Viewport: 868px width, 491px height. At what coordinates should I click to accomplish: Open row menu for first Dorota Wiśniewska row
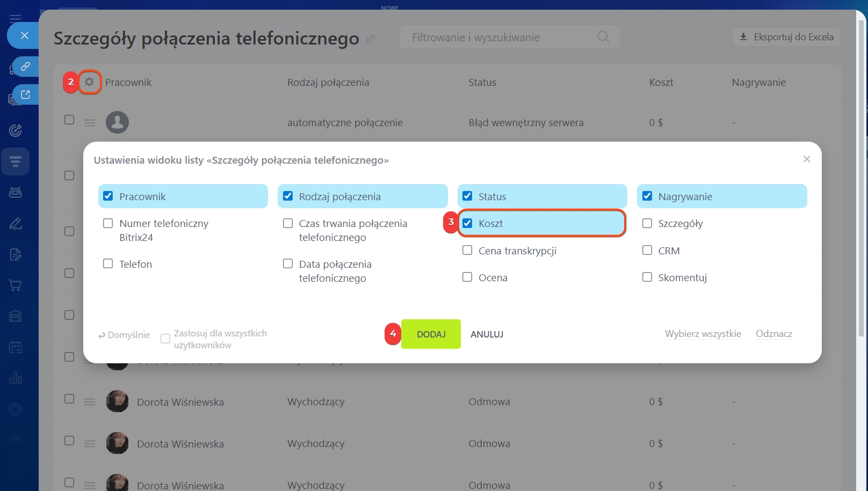point(90,402)
